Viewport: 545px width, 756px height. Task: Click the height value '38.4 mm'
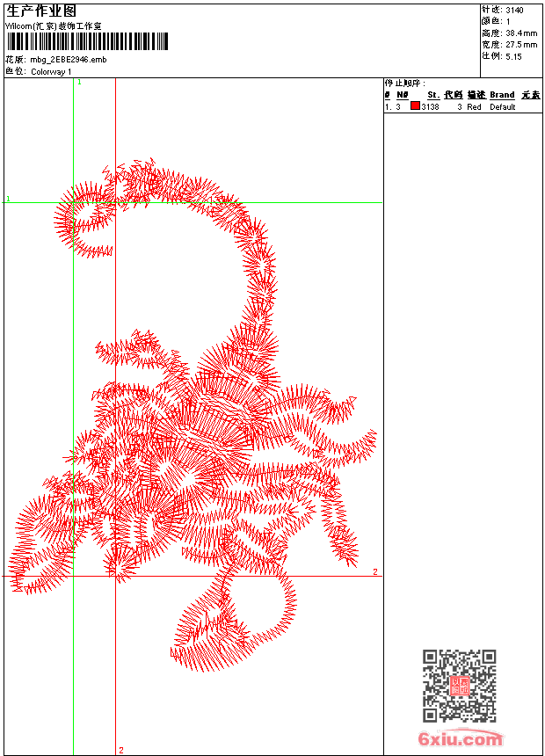[521, 33]
